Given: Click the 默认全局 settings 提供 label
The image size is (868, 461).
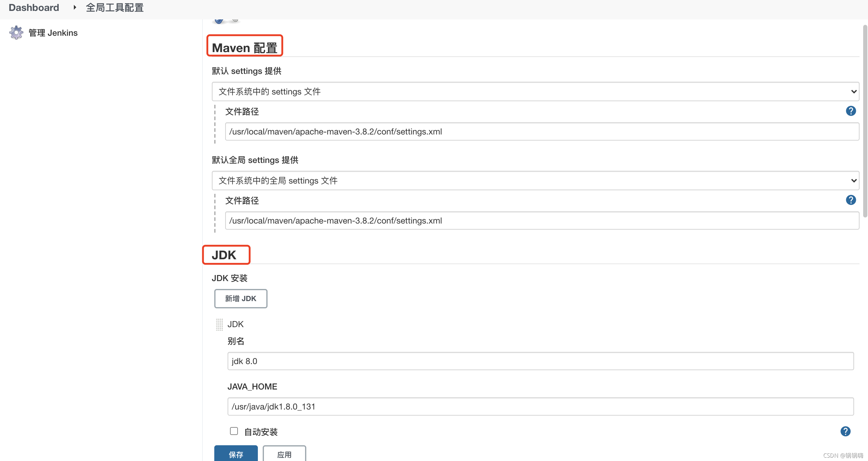Looking at the screenshot, I should pos(255,160).
